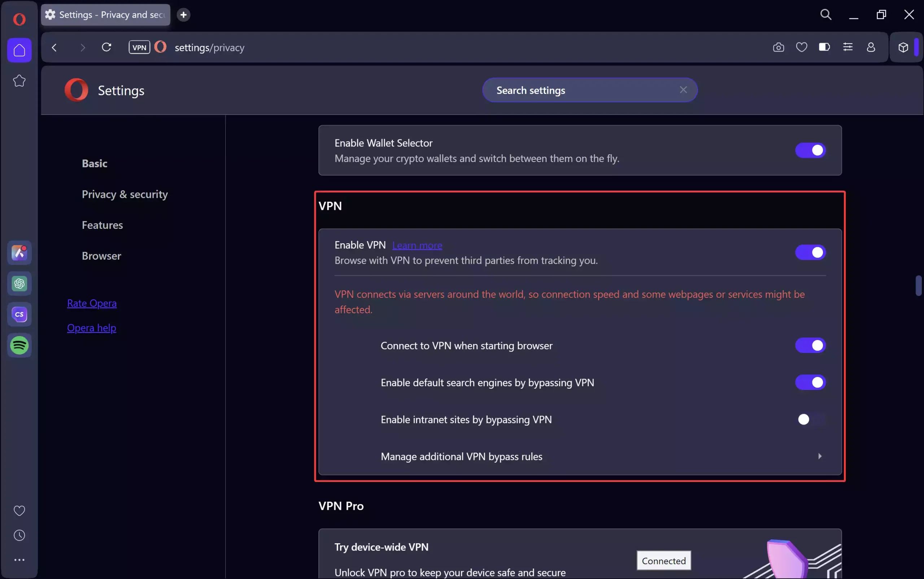Toggle the Enable Wallet Selector switch

(810, 150)
